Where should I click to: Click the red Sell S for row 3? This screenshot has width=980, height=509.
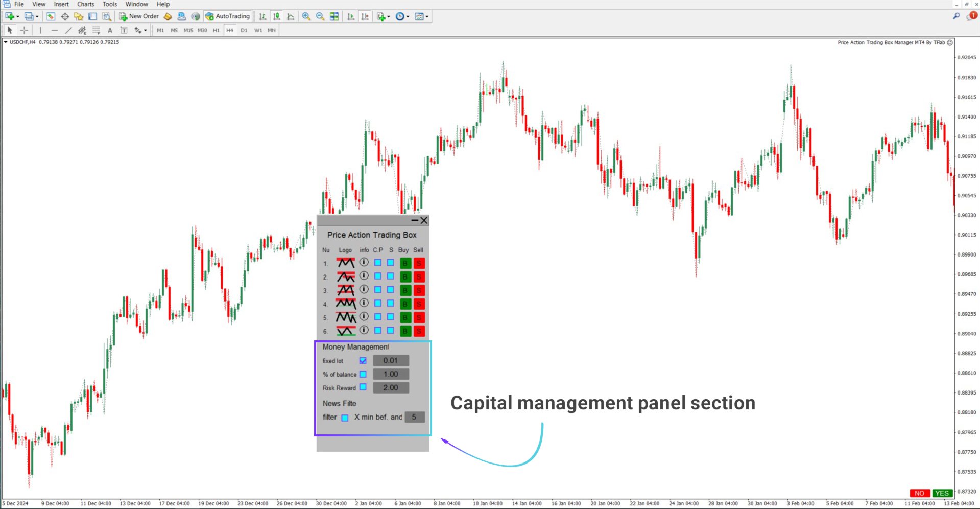pos(419,290)
